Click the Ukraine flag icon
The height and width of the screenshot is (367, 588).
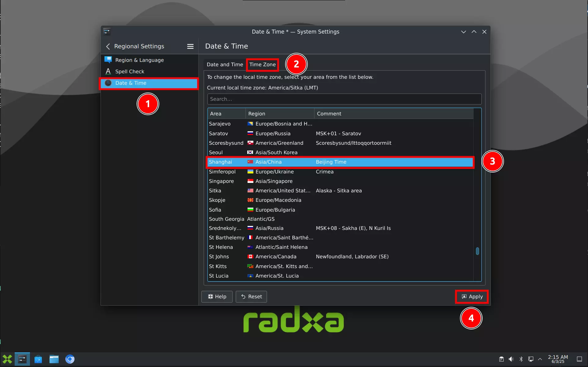point(250,172)
